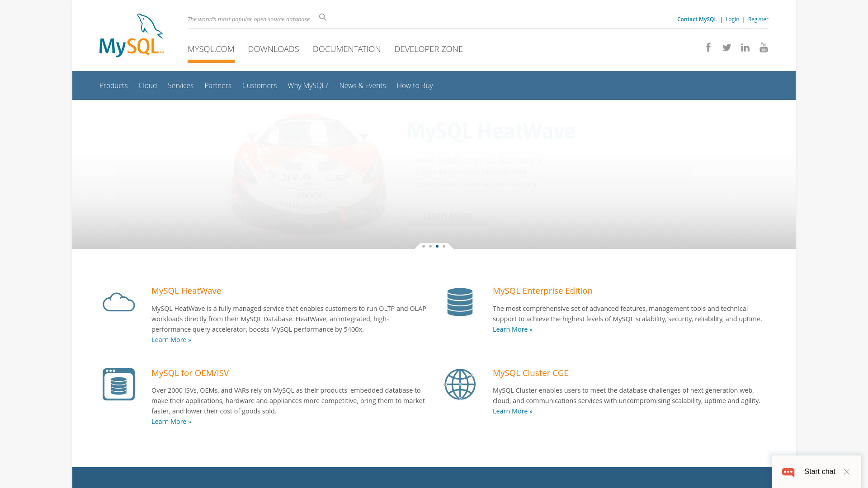Click the globe icon for MySQL Cluster CGE

[460, 384]
